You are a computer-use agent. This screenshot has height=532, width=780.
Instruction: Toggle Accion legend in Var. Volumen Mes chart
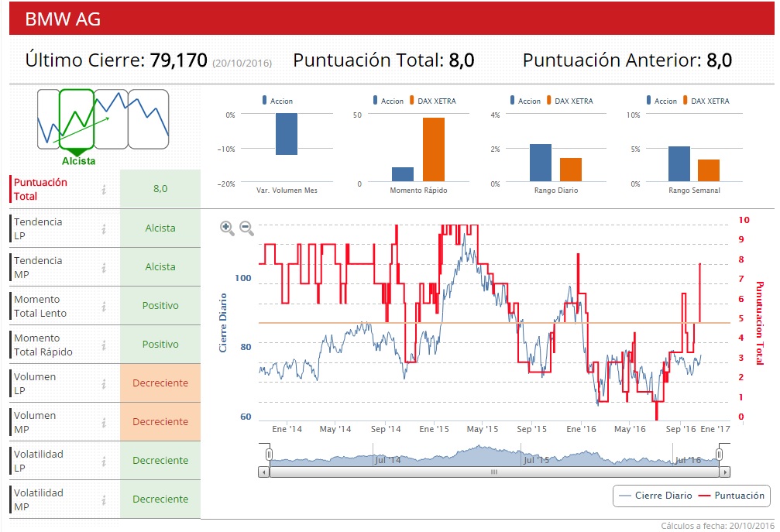(277, 101)
